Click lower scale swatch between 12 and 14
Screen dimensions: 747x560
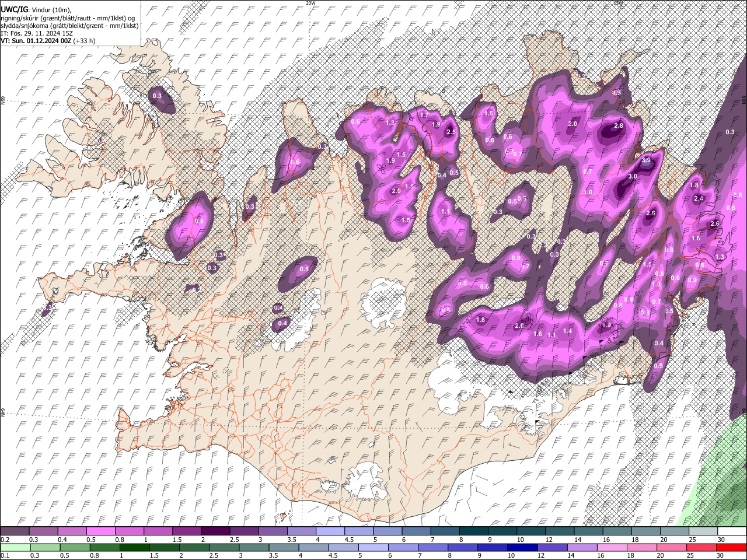[x=552, y=547]
